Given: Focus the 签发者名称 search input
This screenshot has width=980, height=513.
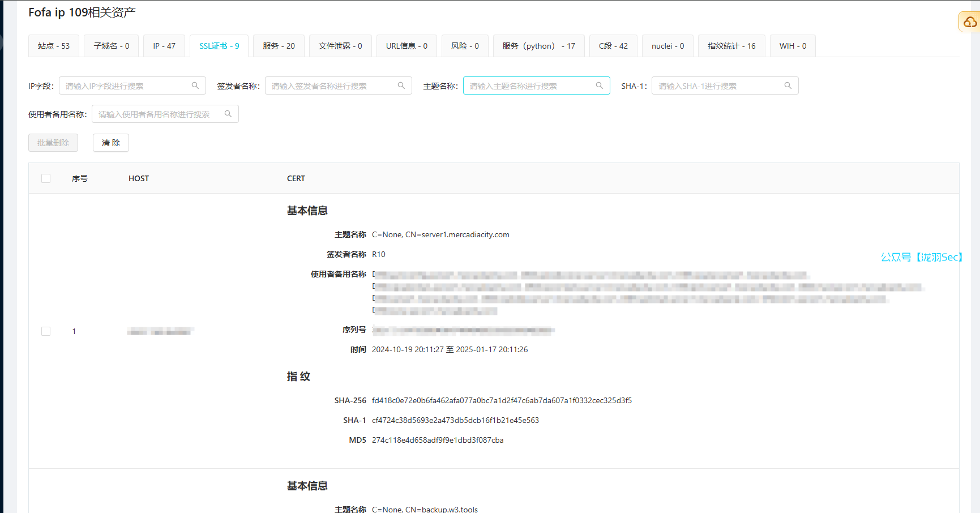Looking at the screenshot, I should point(331,86).
